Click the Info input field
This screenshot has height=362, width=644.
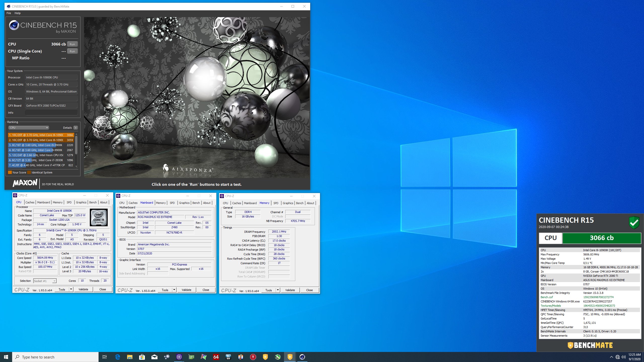(x=51, y=113)
